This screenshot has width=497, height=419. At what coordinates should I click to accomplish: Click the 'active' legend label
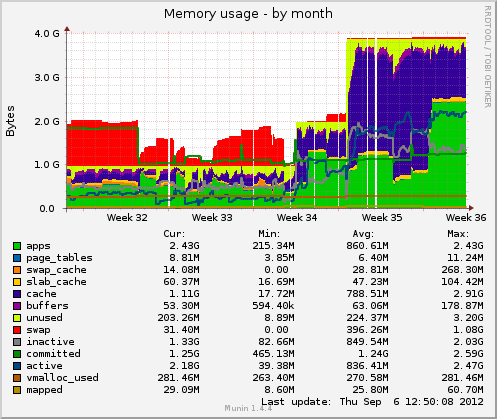point(44,366)
